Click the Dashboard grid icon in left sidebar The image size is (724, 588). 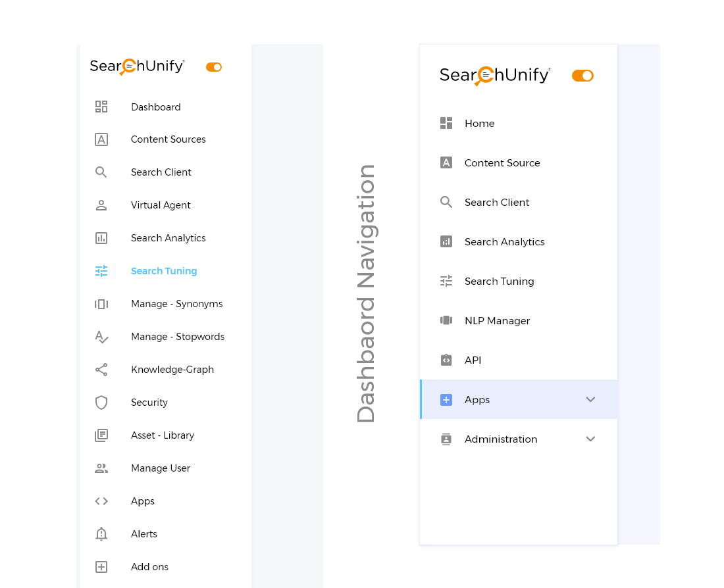101,107
